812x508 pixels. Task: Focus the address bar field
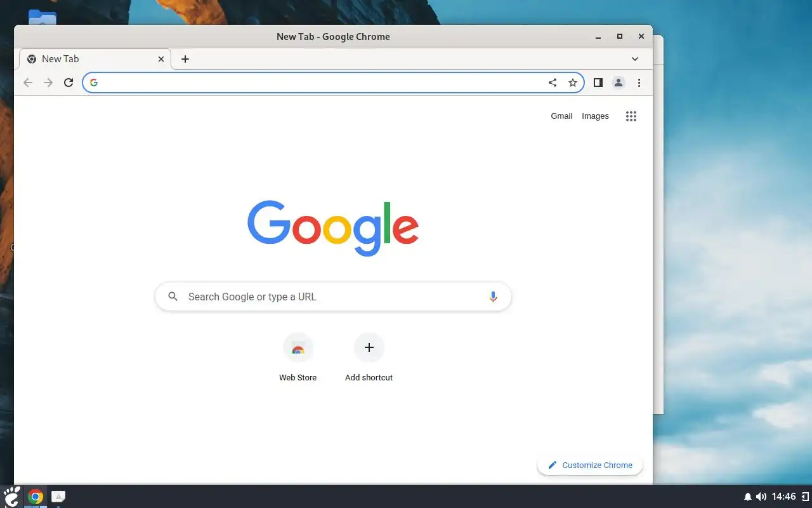(333, 83)
